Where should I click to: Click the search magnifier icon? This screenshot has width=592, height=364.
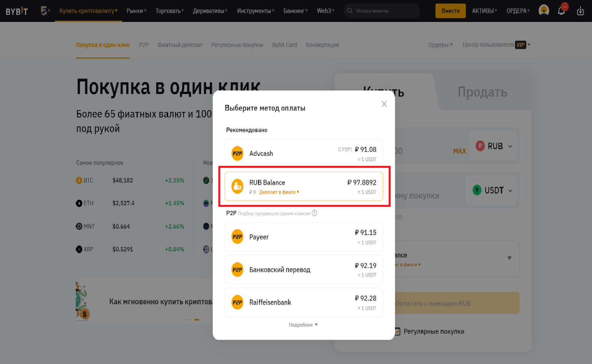[350, 11]
